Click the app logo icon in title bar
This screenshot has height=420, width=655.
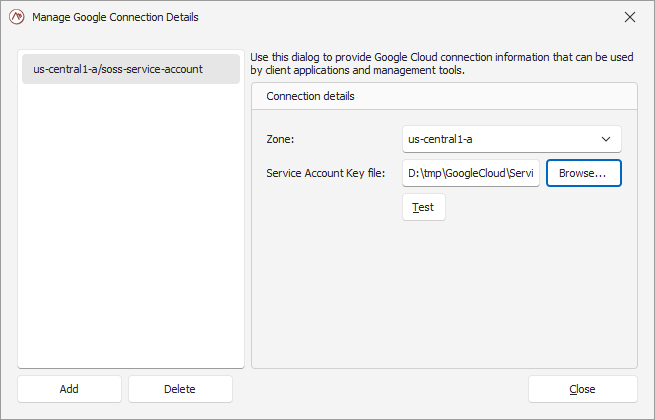click(17, 17)
